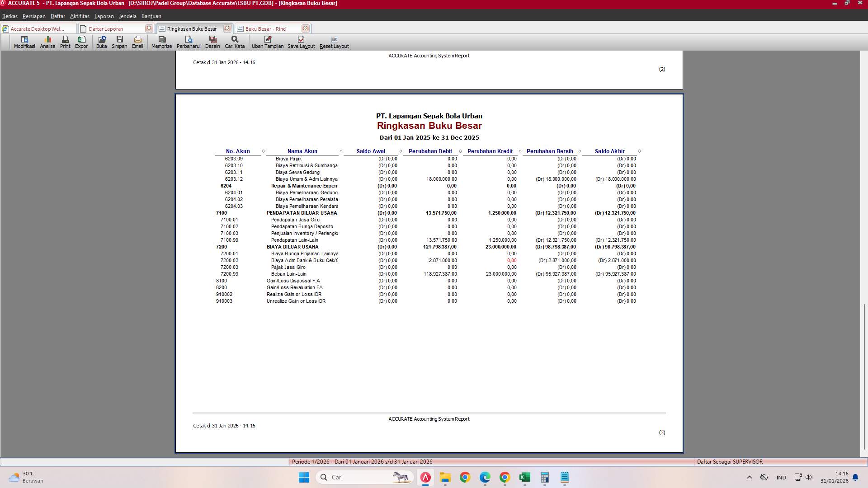The width and height of the screenshot is (868, 488).
Task: Open the Saldo Awal column sort toggle
Action: [400, 151]
